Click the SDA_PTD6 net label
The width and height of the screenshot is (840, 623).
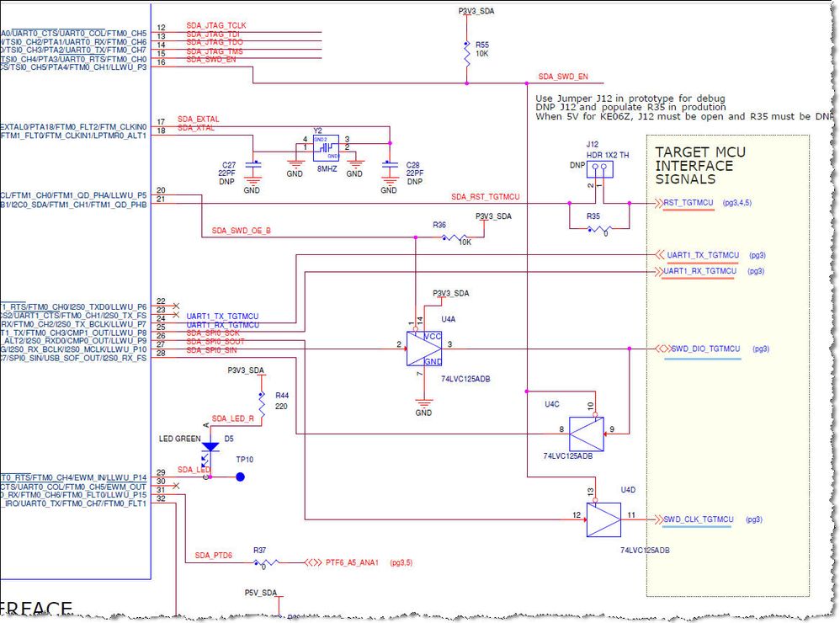(213, 556)
